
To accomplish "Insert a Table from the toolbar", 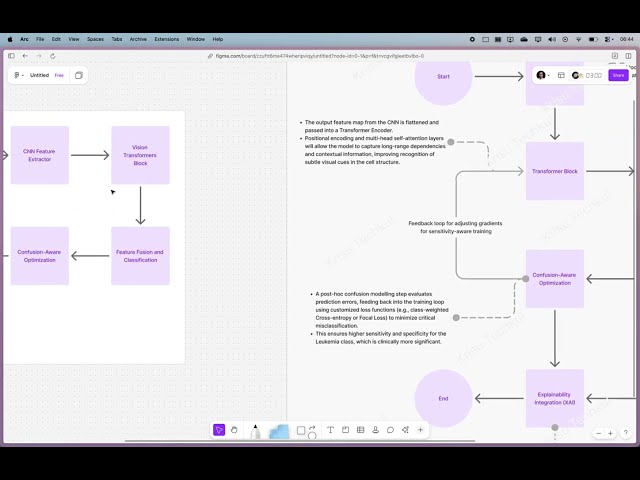I will click(360, 430).
